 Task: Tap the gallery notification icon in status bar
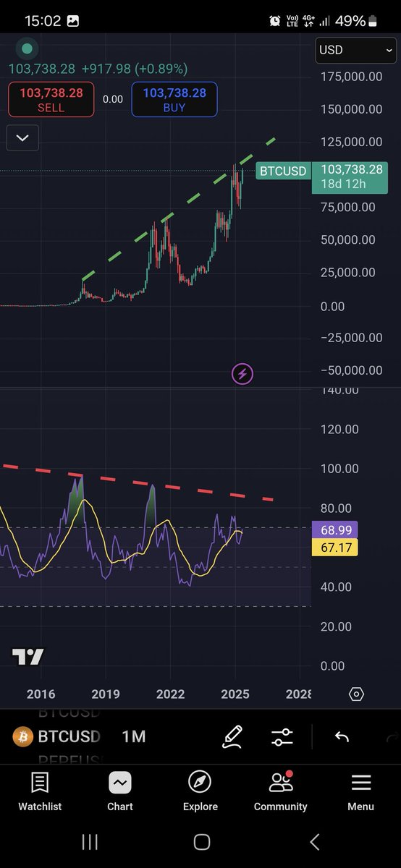coord(73,21)
